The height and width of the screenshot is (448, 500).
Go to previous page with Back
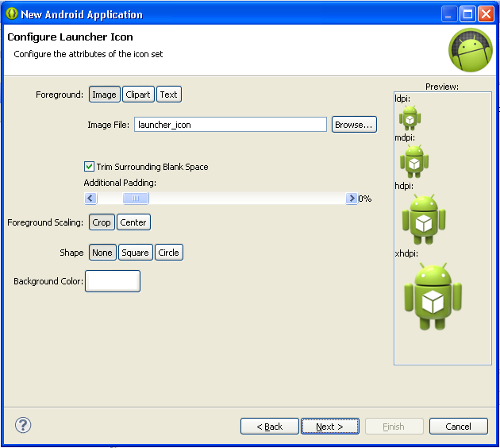(x=270, y=427)
